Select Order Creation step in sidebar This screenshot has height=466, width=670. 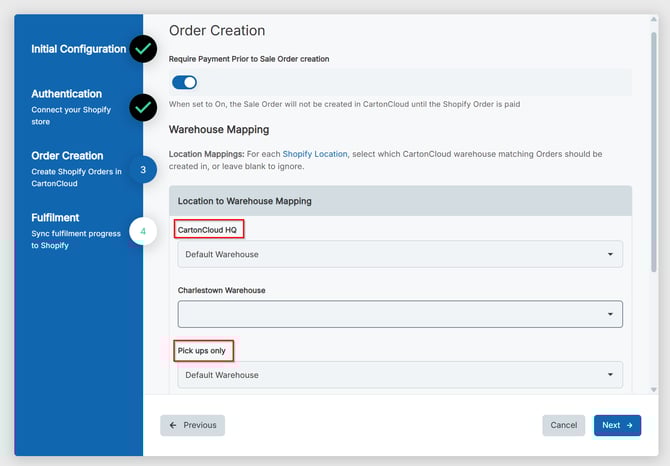[x=67, y=156]
